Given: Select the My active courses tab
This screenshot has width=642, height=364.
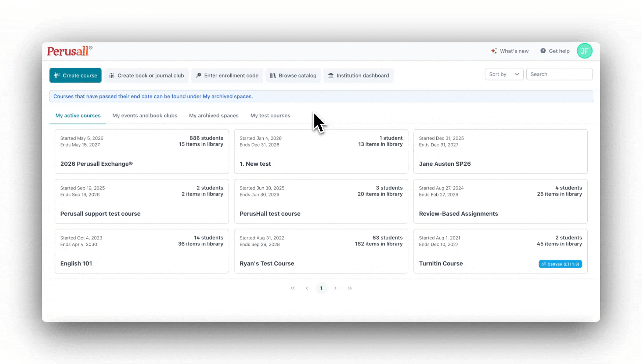Looking at the screenshot, I should 78,116.
